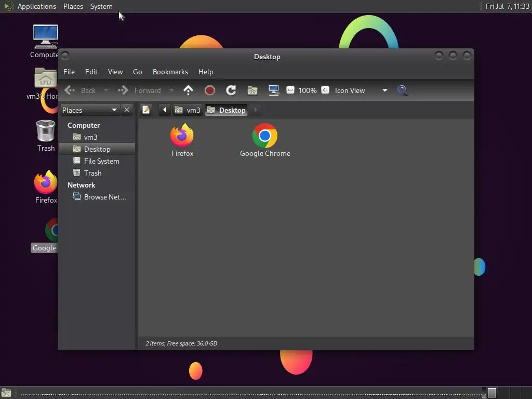Zoom in with the plus icon

point(325,90)
